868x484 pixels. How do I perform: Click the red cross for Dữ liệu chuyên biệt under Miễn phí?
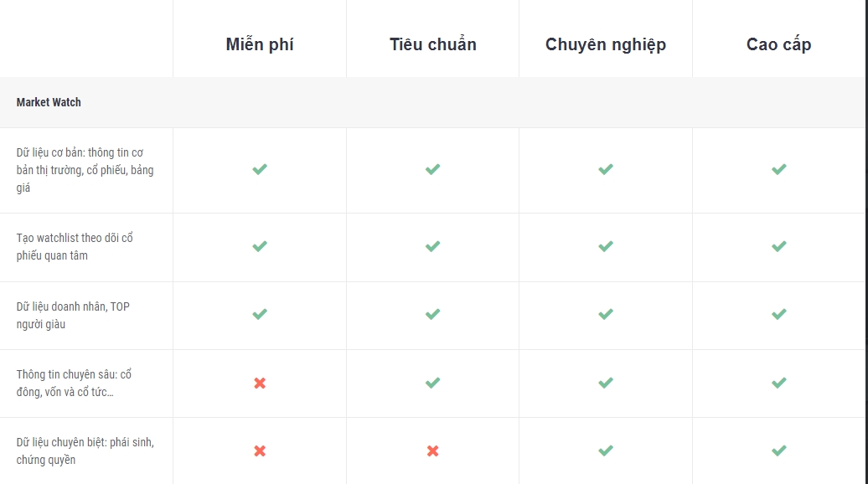[260, 451]
